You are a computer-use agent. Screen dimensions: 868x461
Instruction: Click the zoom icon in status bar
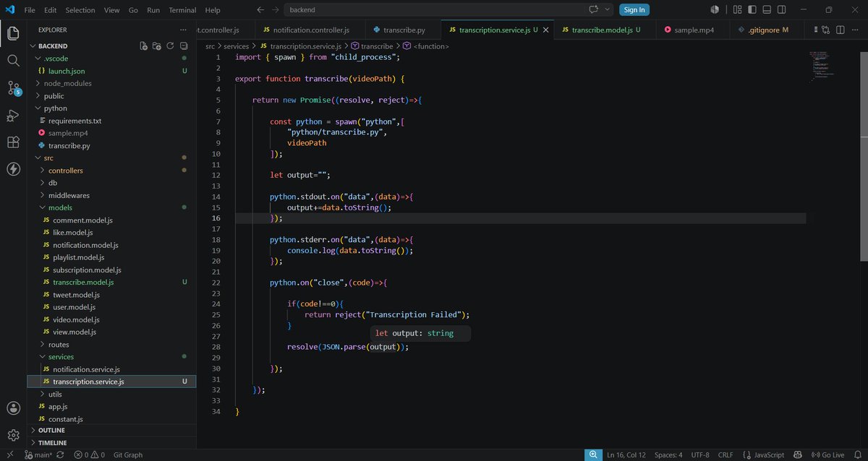point(592,454)
